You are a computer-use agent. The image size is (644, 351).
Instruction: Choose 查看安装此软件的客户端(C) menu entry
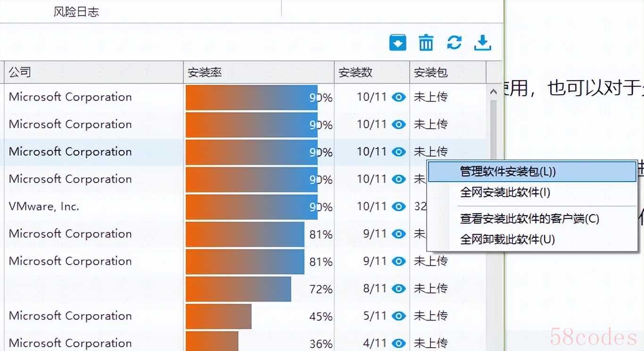[532, 219]
